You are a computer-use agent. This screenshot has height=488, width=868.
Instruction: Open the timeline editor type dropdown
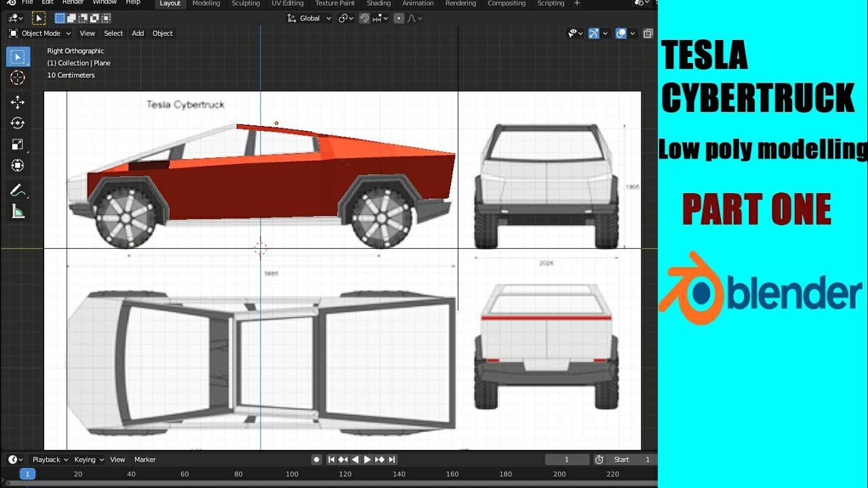(x=16, y=460)
